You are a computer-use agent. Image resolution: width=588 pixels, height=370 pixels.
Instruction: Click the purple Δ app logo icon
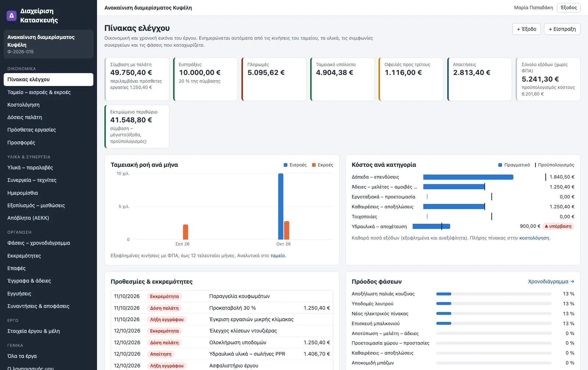pyautogui.click(x=12, y=15)
